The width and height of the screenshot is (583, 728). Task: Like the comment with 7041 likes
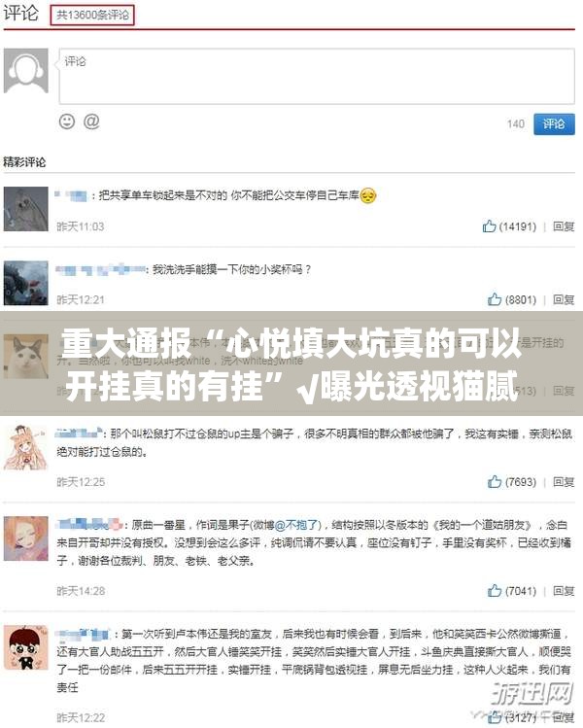point(495,591)
